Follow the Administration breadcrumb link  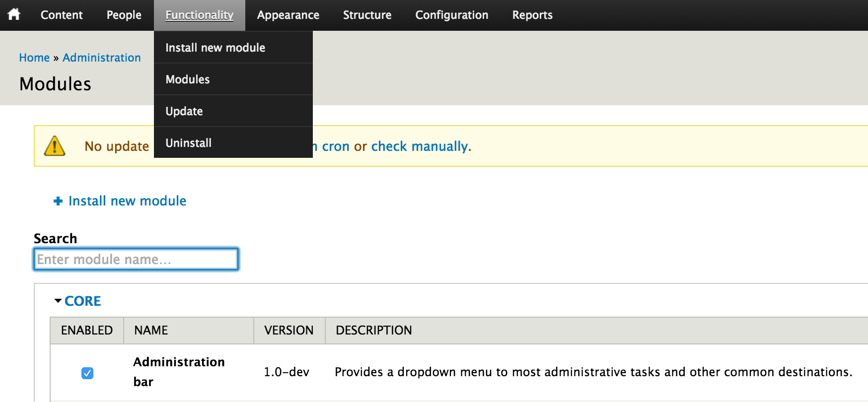[102, 58]
